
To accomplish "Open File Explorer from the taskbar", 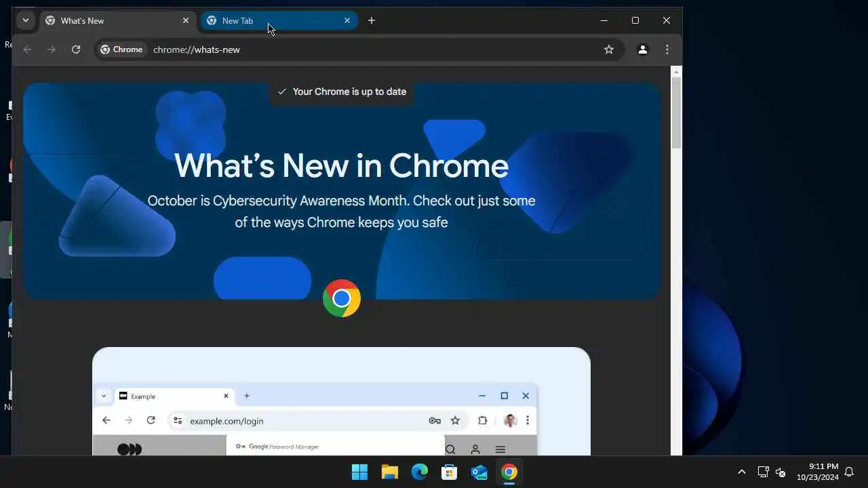I will click(390, 472).
